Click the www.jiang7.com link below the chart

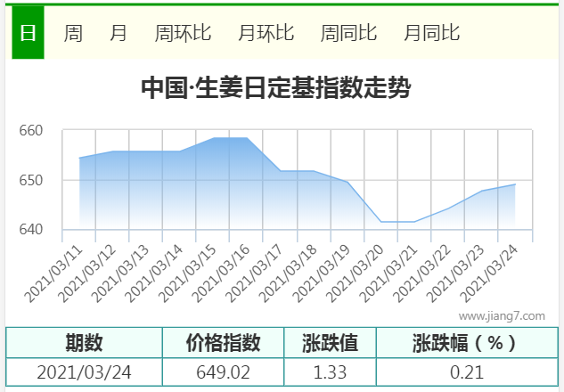point(502,316)
